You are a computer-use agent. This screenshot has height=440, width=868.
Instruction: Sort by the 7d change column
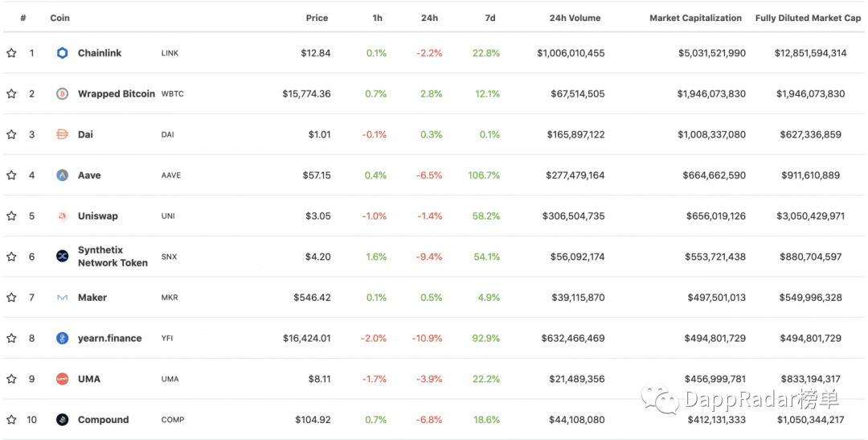[x=490, y=18]
